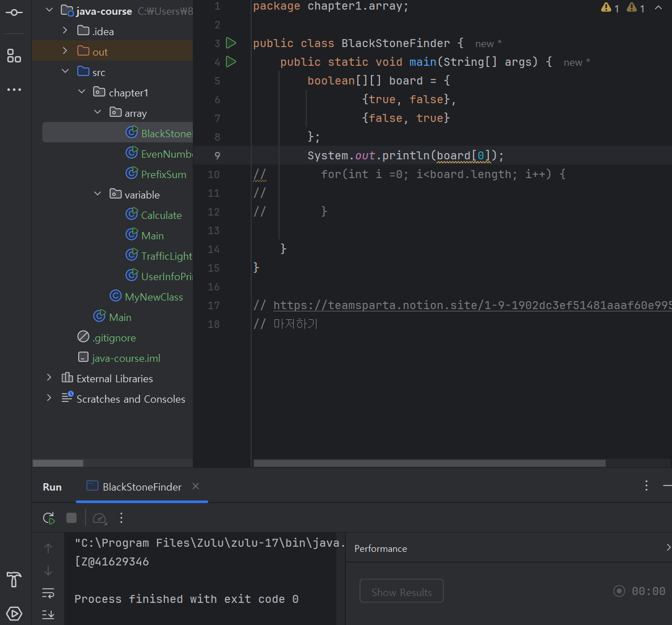Click Show Results button
This screenshot has height=625, width=672.
point(401,591)
